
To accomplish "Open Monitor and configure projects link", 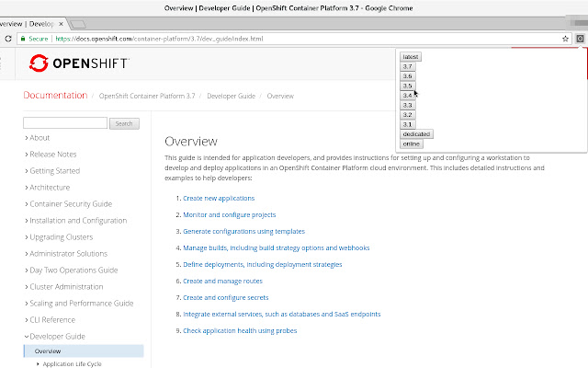I will point(229,214).
